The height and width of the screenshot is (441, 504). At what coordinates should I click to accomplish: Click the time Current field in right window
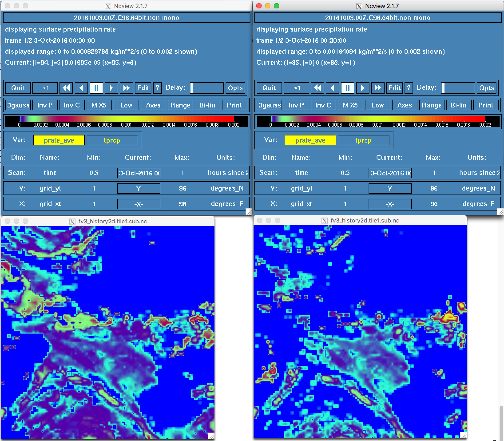coord(390,173)
